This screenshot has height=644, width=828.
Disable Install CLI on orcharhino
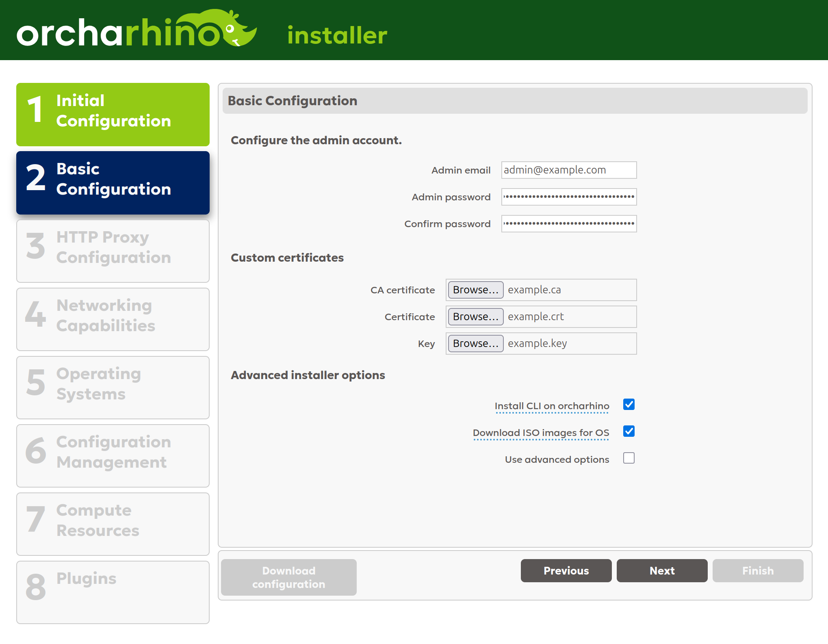tap(629, 404)
